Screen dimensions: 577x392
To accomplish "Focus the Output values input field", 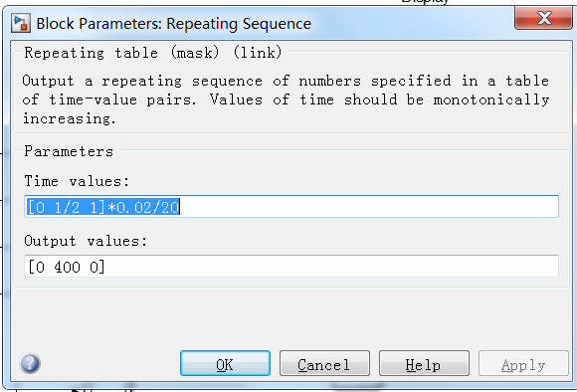I will 291,266.
